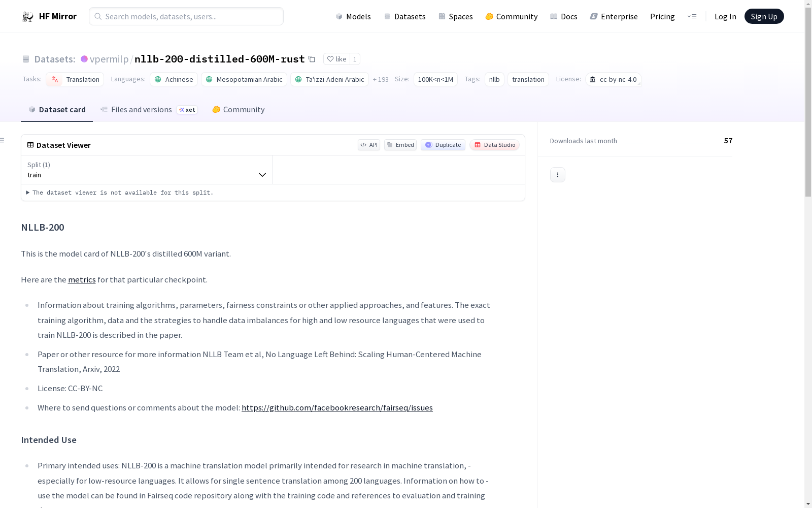Select the Mesopotamian Arabic language tag

(x=244, y=79)
